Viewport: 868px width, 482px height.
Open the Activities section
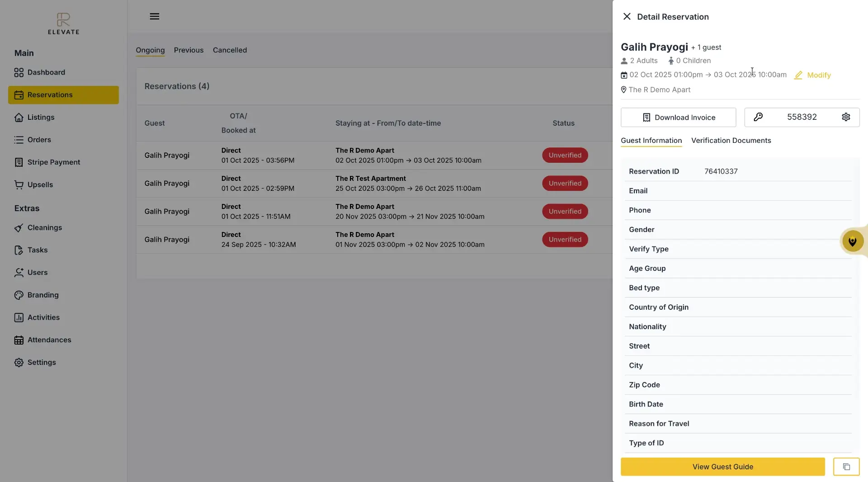[x=43, y=317]
